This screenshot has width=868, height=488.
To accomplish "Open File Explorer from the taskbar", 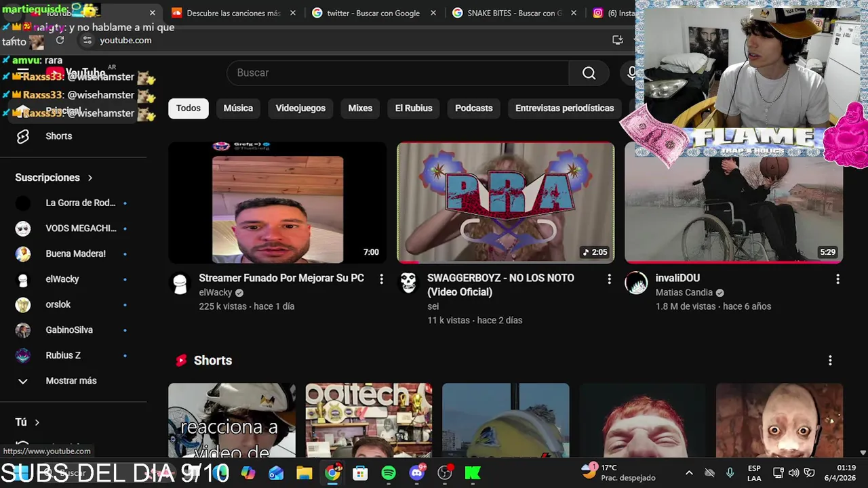I will tap(304, 473).
